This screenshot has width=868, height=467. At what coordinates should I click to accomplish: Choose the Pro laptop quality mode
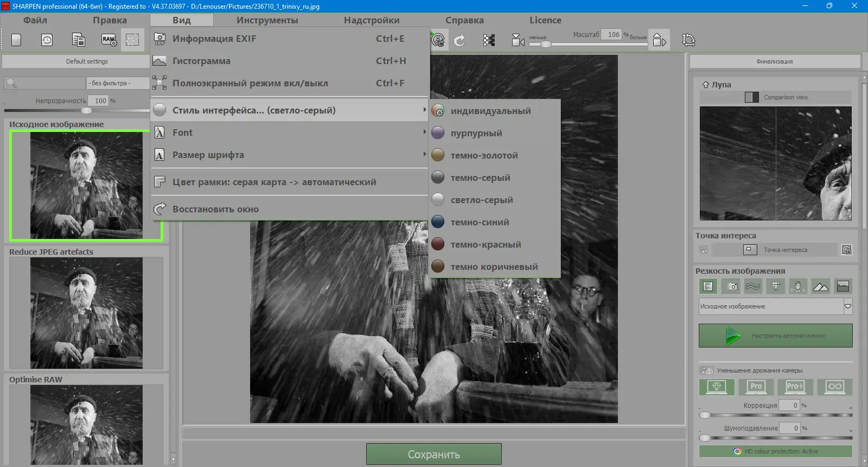click(756, 387)
